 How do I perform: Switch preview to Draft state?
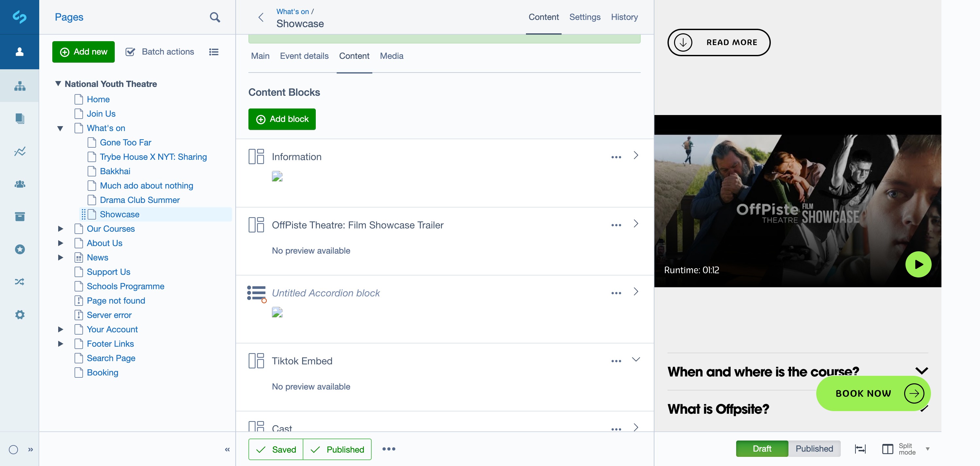[x=762, y=448]
